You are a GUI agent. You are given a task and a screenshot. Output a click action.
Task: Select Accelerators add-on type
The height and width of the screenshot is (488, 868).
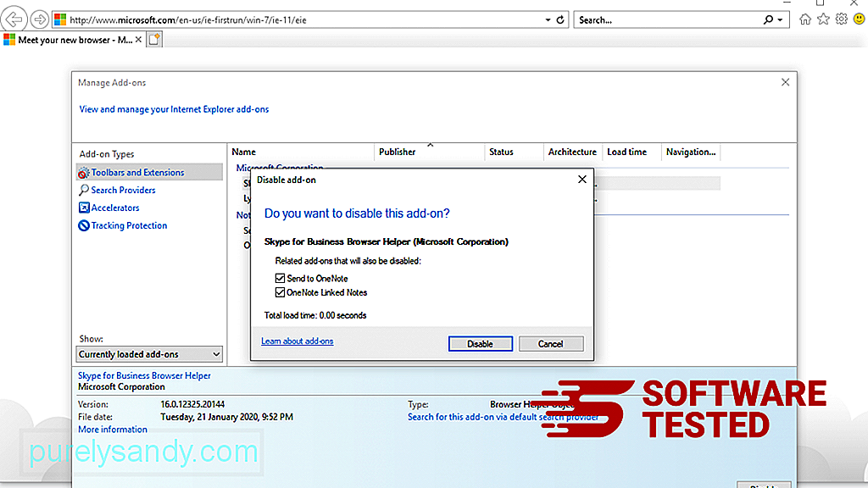(115, 208)
